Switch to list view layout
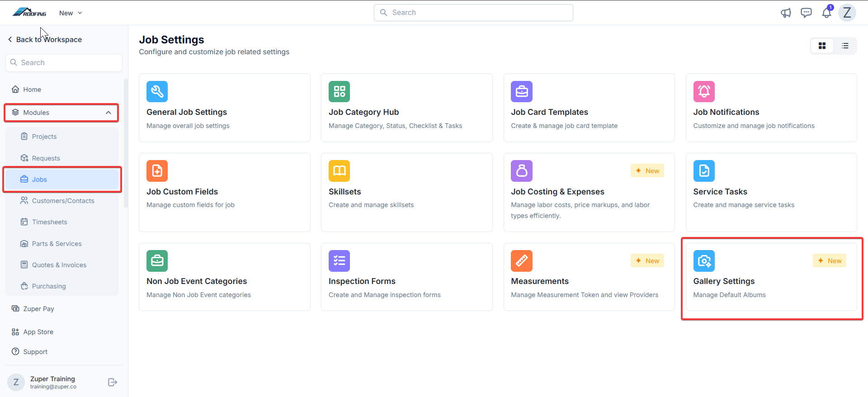 click(845, 46)
